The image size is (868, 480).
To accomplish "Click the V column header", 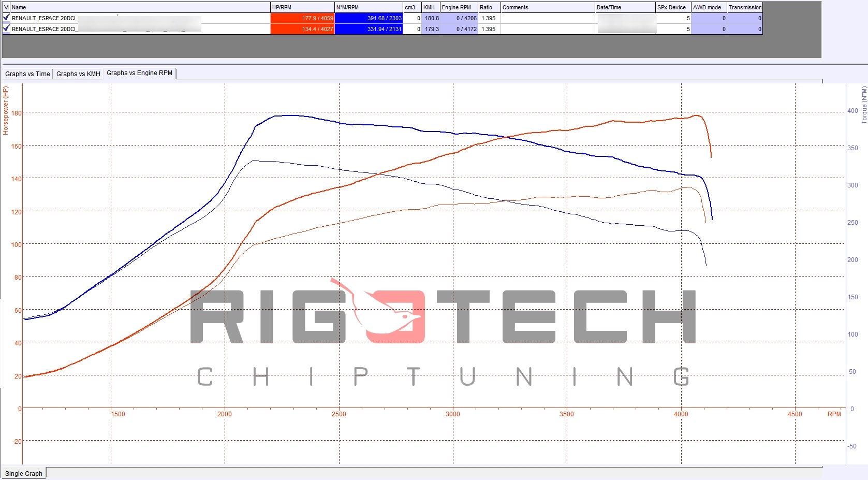I will (x=6, y=7).
